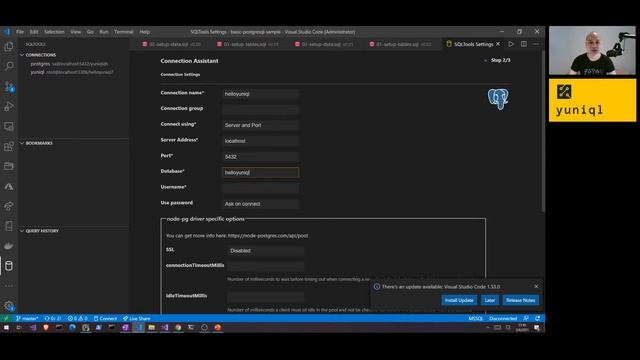Click the Port input field

260,157
